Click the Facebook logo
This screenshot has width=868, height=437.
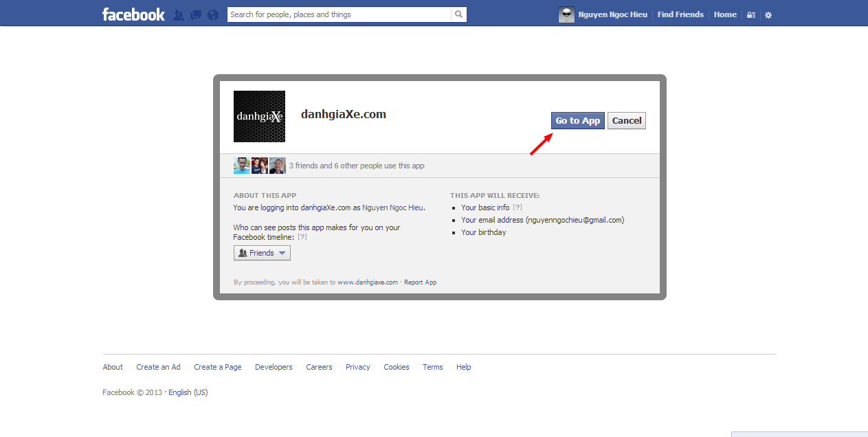point(133,14)
